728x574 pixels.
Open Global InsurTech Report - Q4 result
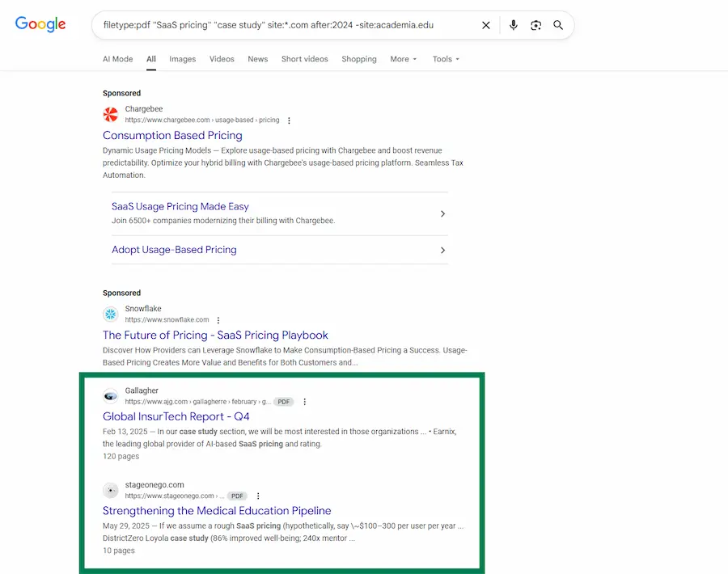tap(176, 416)
